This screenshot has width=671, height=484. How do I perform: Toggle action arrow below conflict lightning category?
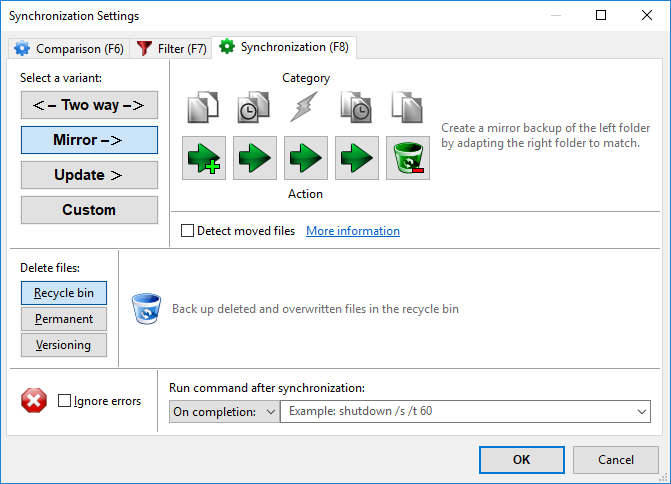(306, 158)
